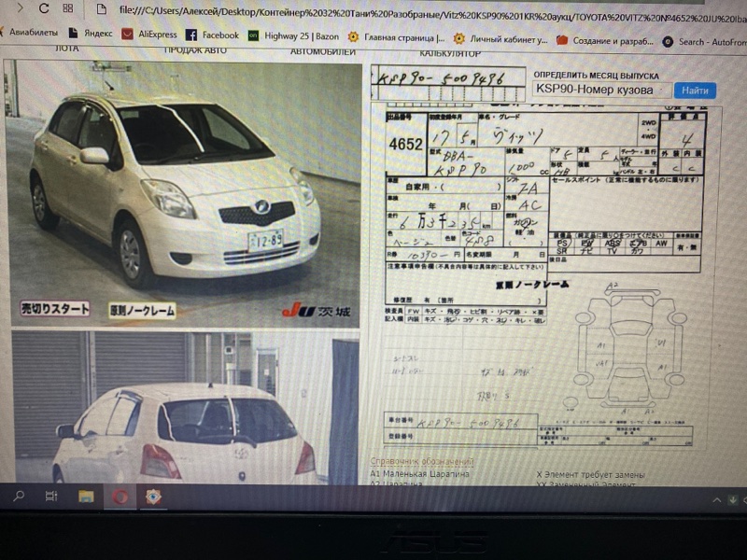Open the Главная страница bookmark
Viewport: 747px width, 560px height.
pos(396,37)
